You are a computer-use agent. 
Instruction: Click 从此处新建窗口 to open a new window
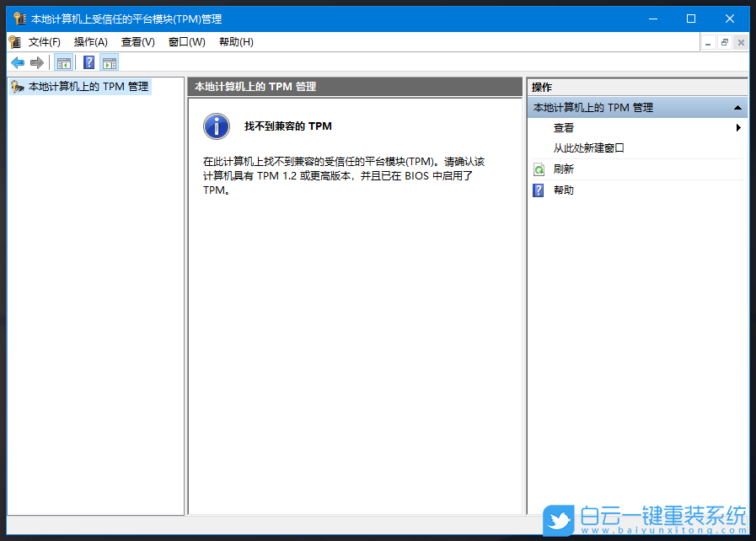click(x=590, y=147)
